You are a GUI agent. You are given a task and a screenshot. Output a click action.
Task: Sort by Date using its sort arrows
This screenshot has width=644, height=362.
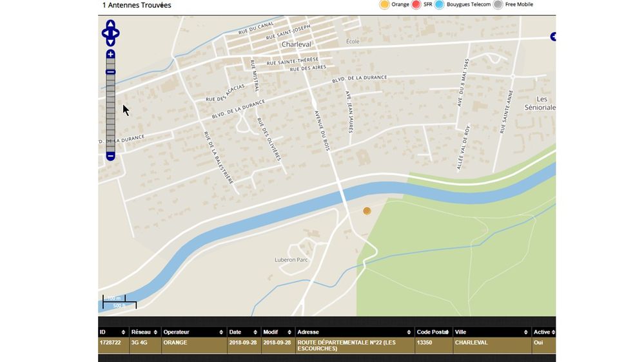[255, 332]
